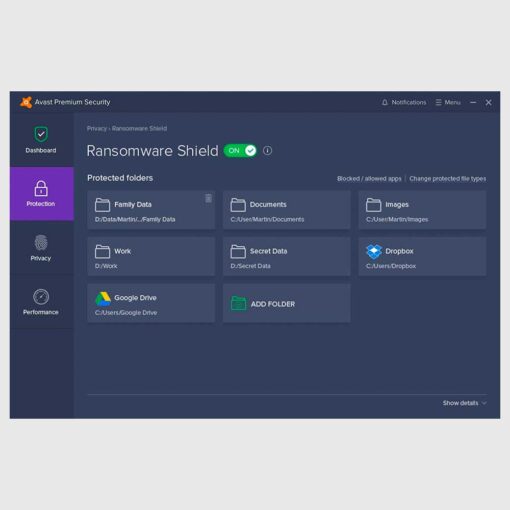Close the Avast window
This screenshot has height=510, width=510.
[x=489, y=102]
